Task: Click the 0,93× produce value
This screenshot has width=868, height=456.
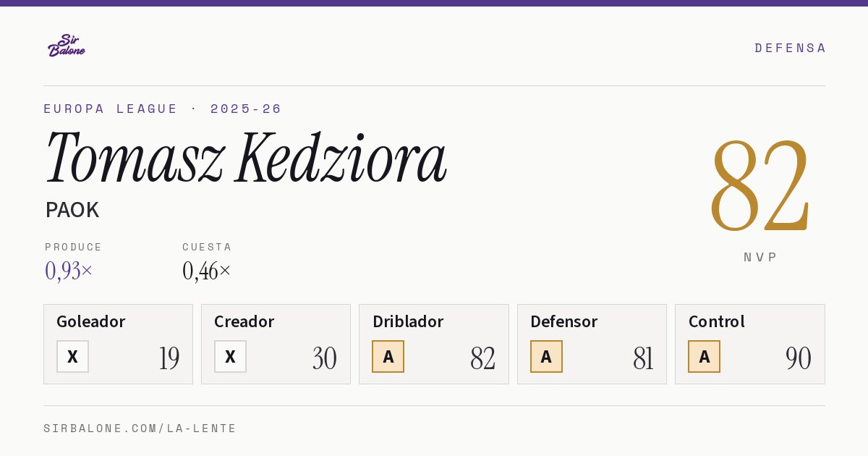Action: tap(69, 271)
